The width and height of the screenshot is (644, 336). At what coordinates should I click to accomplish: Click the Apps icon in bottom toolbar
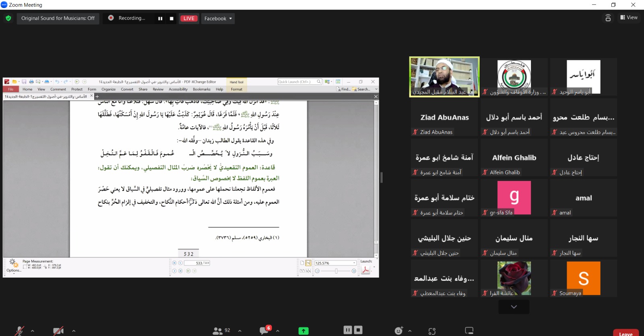click(432, 331)
